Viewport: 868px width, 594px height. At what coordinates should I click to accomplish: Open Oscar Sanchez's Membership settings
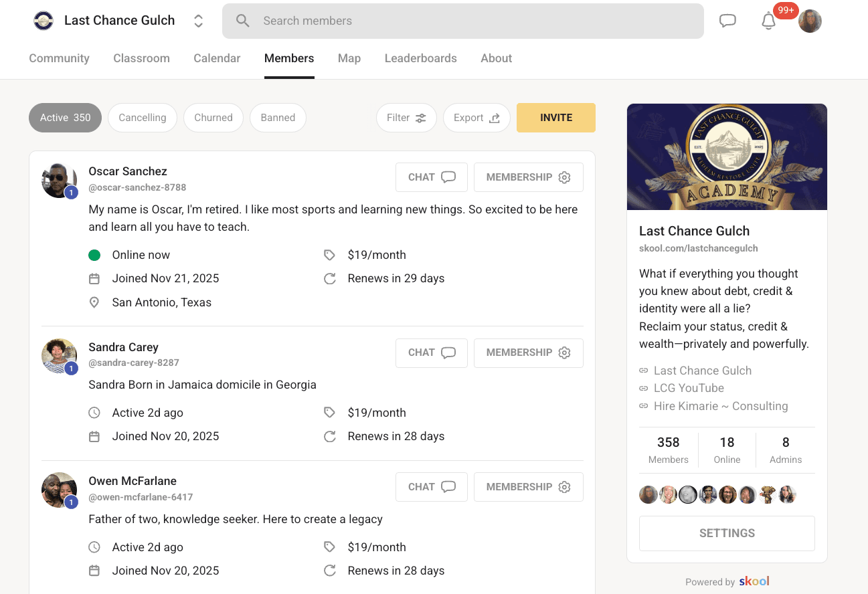click(x=528, y=177)
